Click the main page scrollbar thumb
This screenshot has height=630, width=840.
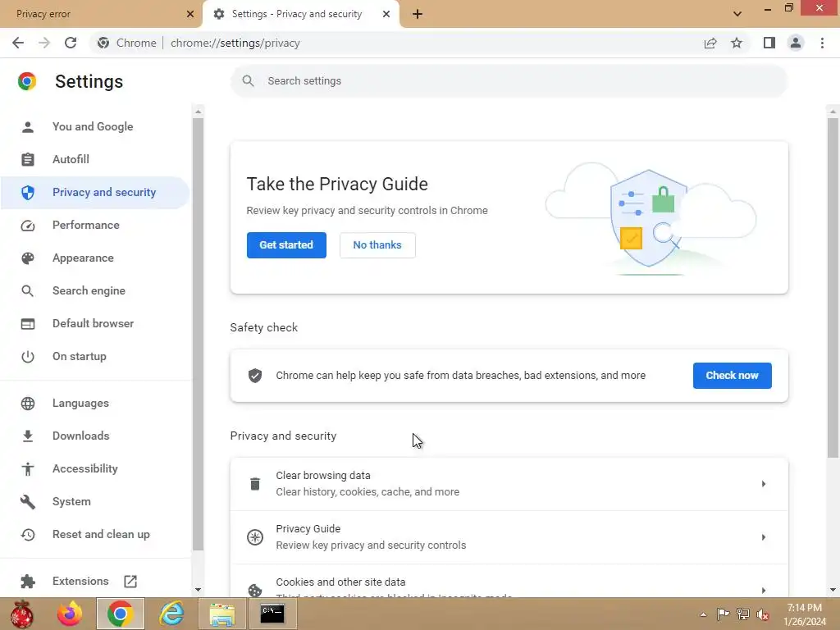click(x=833, y=288)
